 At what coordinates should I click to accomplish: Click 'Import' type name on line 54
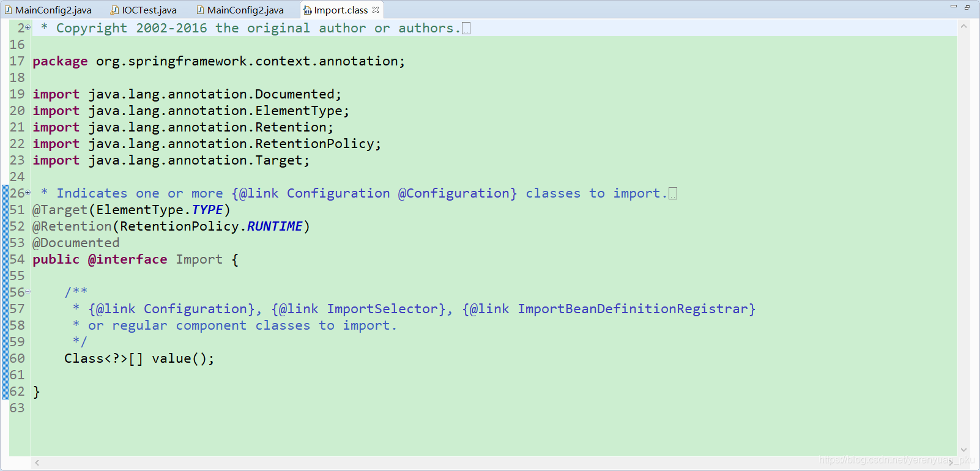(199, 259)
